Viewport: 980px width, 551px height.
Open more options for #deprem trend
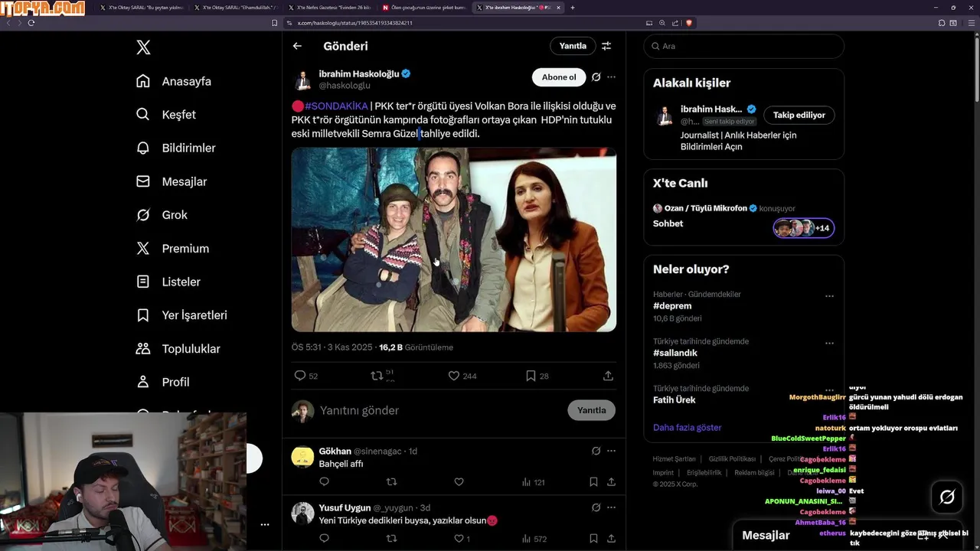tap(829, 297)
